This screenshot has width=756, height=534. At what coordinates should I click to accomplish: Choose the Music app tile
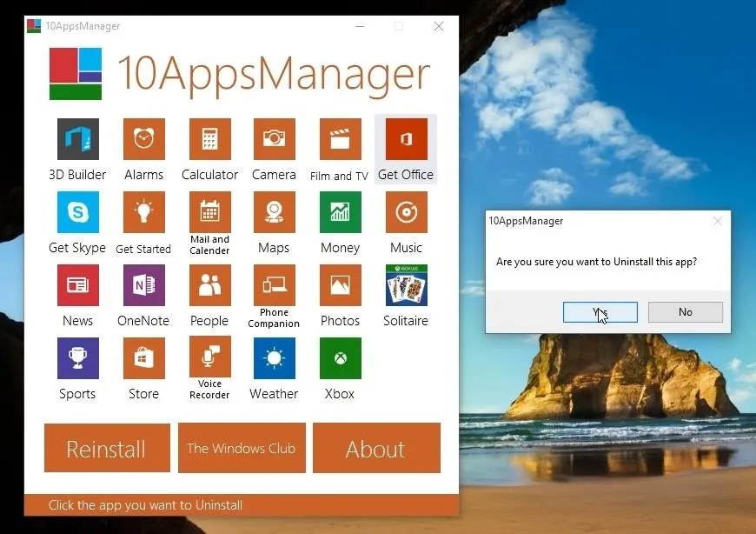point(406,212)
